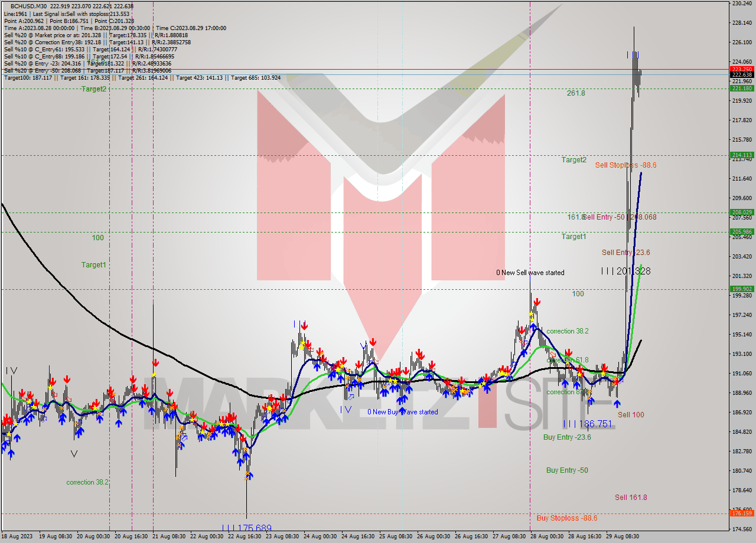Click the '0 New Sell wave started' annotation

click(530, 273)
